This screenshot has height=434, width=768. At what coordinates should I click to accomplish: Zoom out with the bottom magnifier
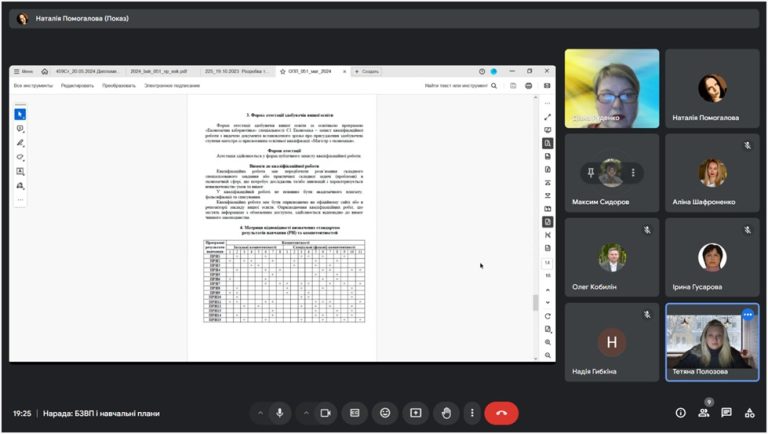548,356
